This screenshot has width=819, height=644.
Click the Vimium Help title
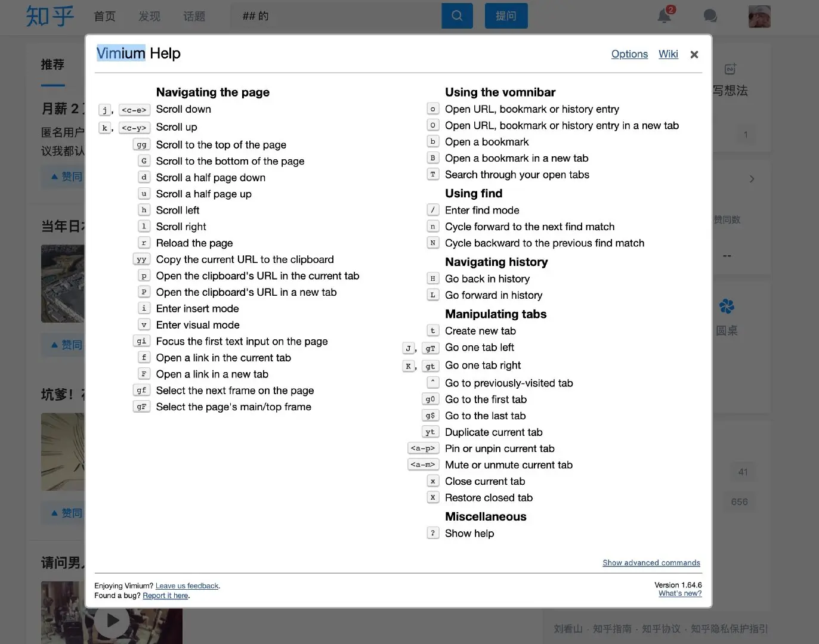[138, 53]
